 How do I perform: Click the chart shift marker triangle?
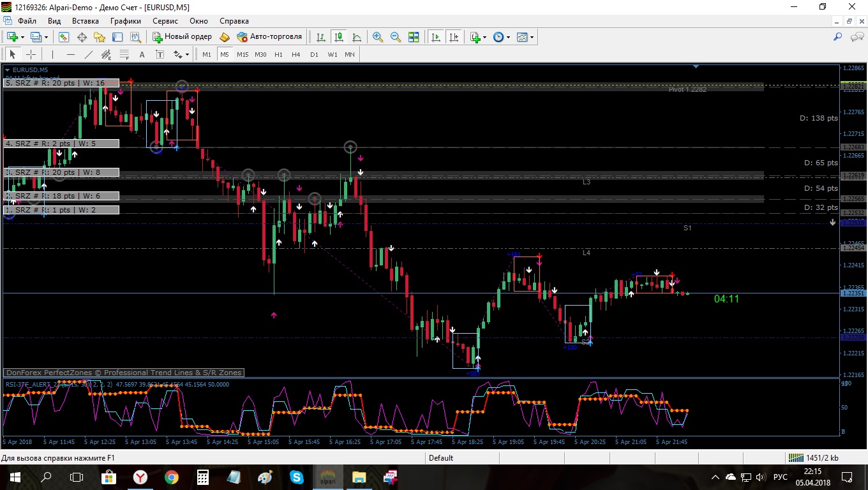click(x=696, y=66)
